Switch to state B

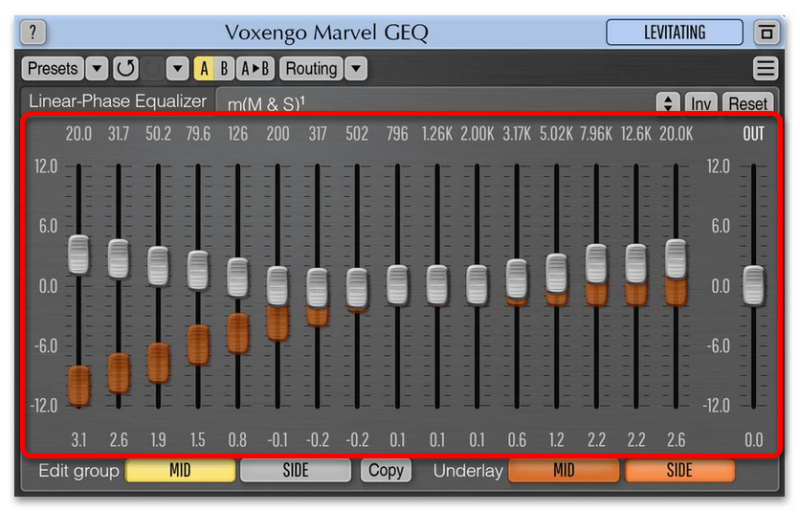[x=224, y=68]
